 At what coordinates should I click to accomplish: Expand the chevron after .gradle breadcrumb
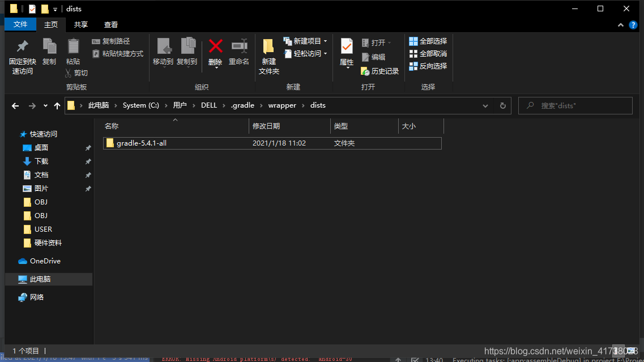pyautogui.click(x=261, y=105)
